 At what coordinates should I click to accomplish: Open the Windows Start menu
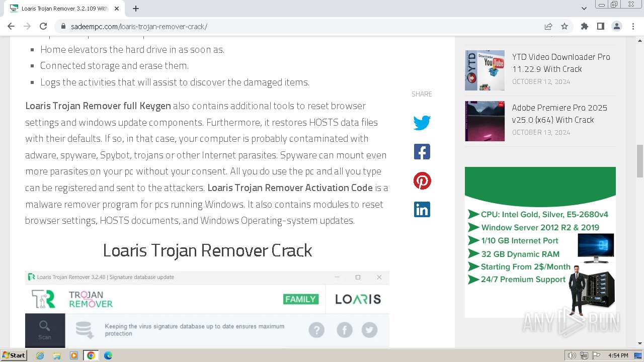click(14, 355)
